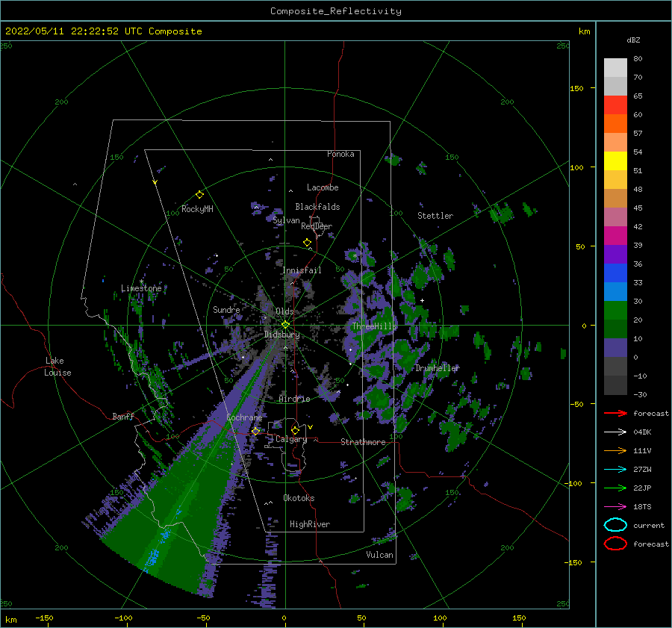Click the dBZ legend heading

click(633, 40)
